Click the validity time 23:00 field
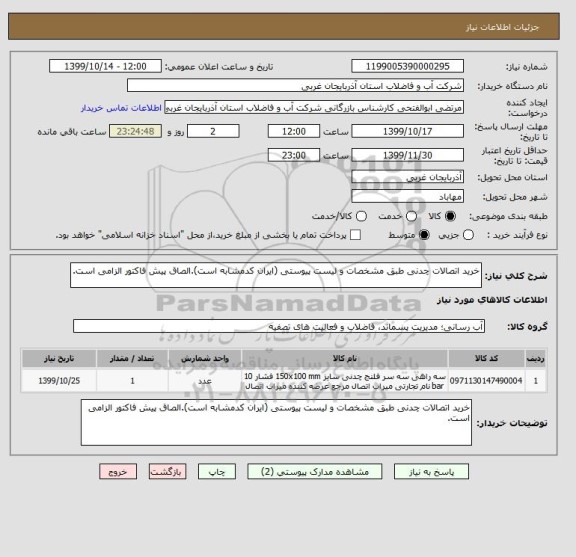The height and width of the screenshot is (557, 576). 294,155
